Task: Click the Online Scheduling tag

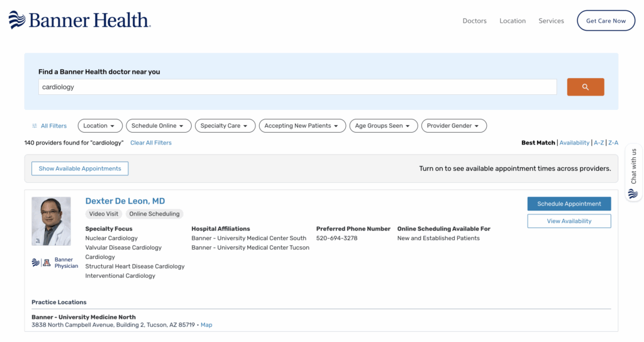Action: 155,214
